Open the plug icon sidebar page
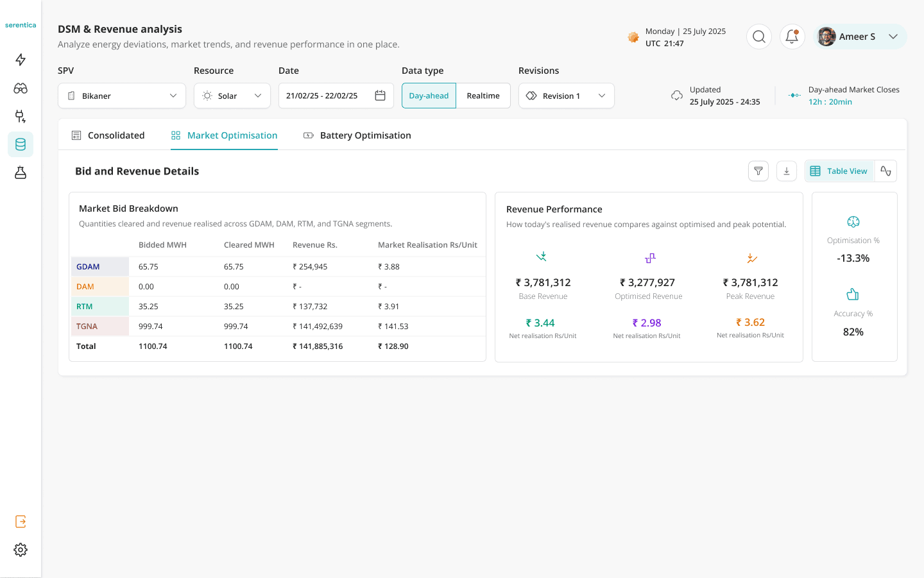The width and height of the screenshot is (924, 578). (x=21, y=116)
